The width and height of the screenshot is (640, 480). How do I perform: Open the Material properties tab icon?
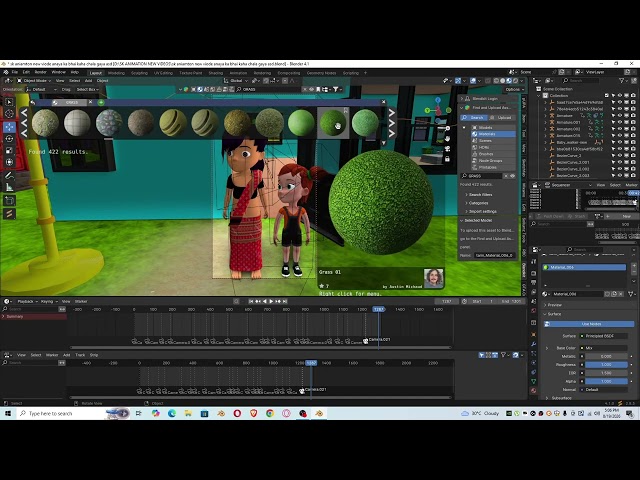(533, 391)
